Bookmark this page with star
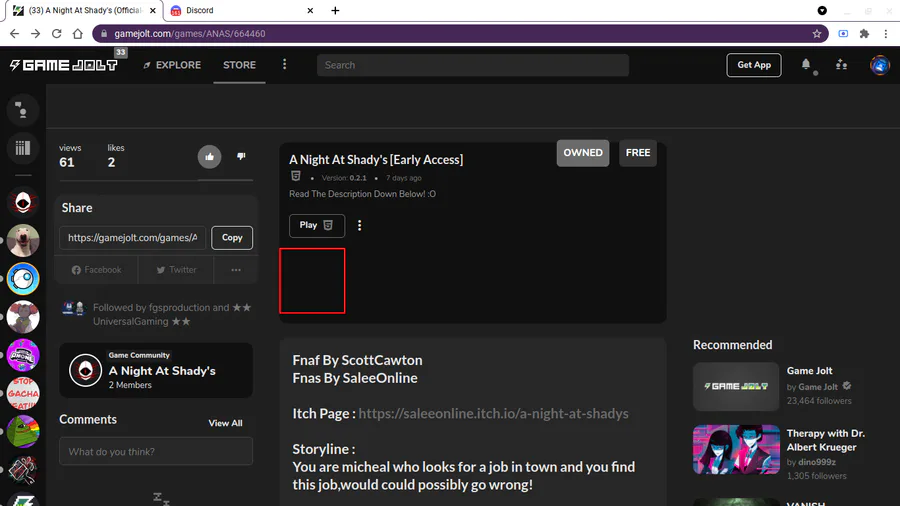900x506 pixels. [x=816, y=34]
